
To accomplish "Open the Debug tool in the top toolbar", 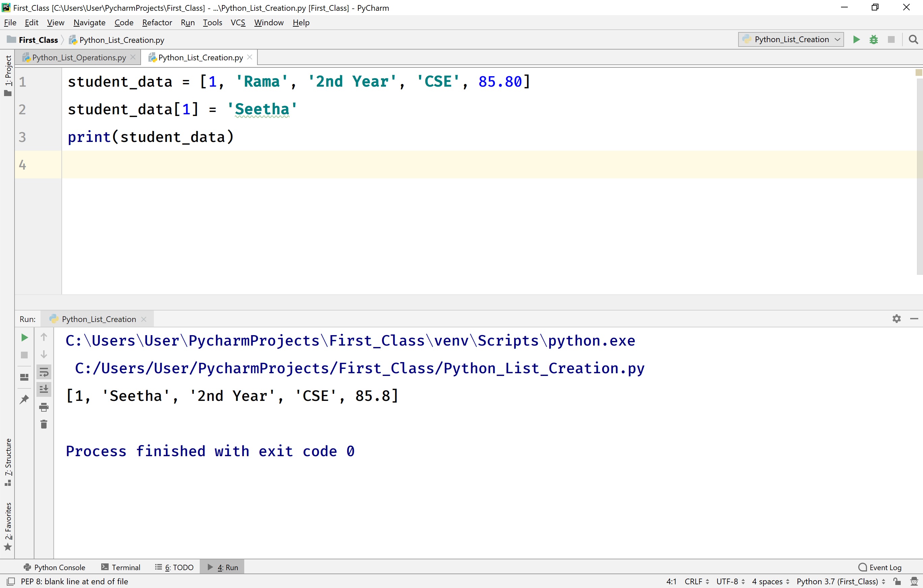I will pyautogui.click(x=873, y=39).
